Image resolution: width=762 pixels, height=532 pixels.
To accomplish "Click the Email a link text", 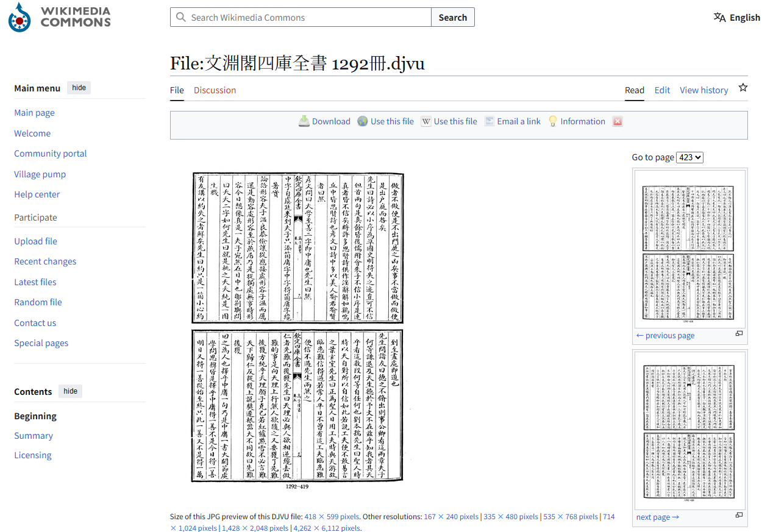I will 519,121.
